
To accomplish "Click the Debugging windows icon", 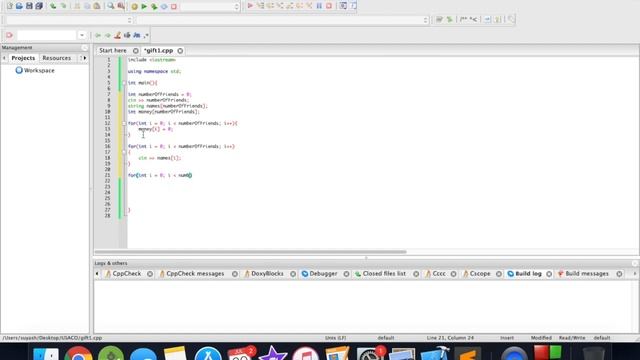I will (343, 6).
